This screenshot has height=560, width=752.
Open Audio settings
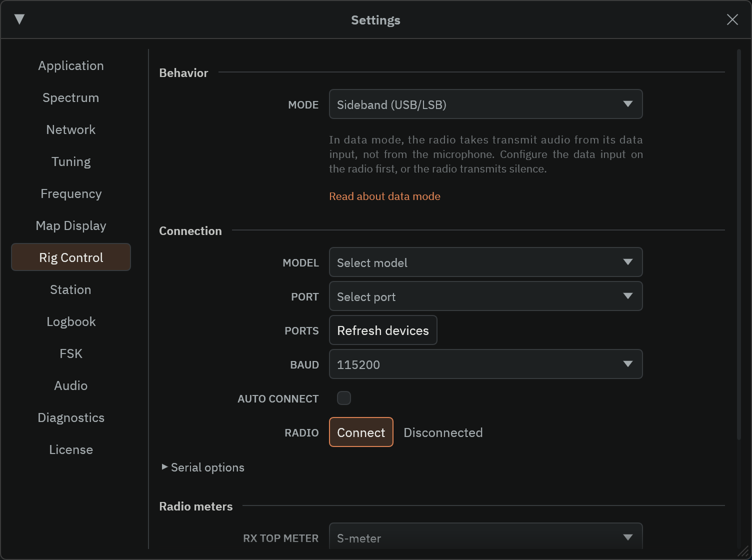point(71,385)
